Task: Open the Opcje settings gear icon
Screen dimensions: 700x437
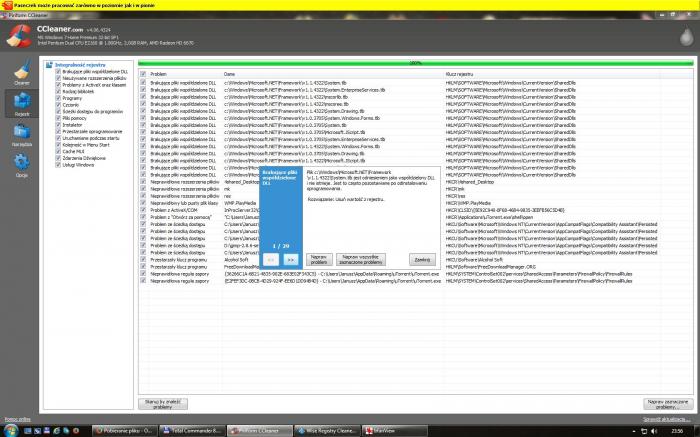Action: click(x=21, y=165)
